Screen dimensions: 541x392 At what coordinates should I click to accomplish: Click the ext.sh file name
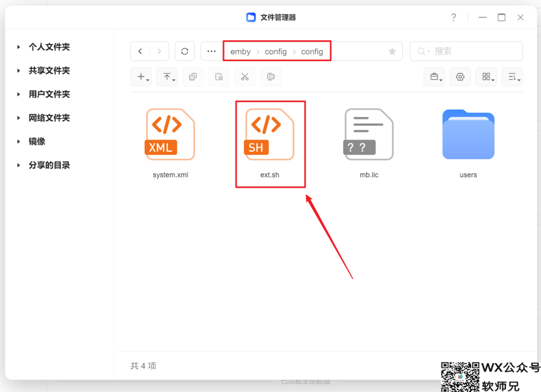(x=270, y=175)
